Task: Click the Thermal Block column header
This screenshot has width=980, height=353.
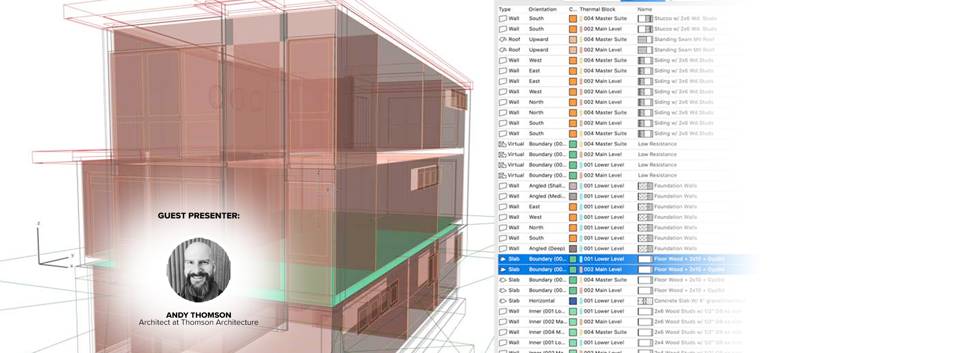Action: pos(597,9)
